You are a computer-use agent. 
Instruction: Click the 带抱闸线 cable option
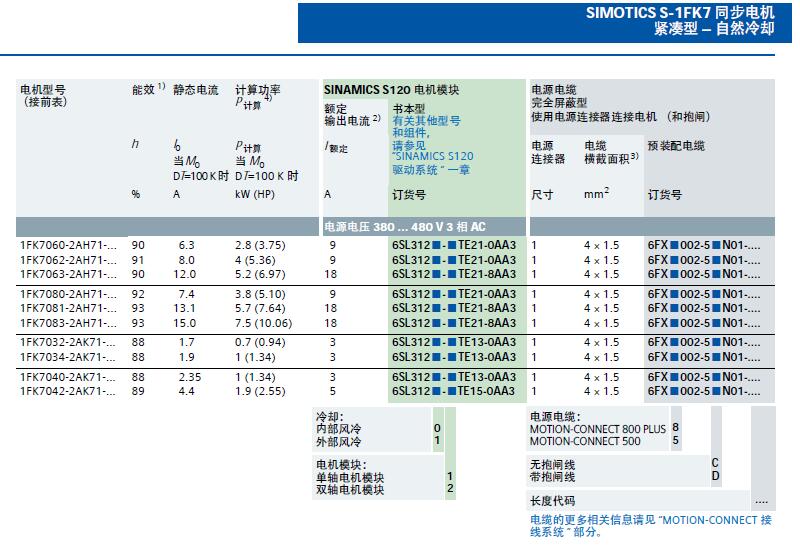point(553,476)
